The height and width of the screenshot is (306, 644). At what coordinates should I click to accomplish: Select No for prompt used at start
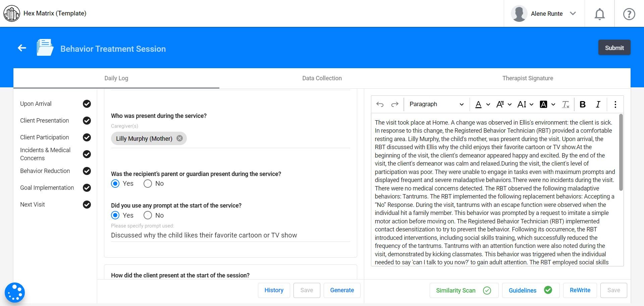(148, 215)
